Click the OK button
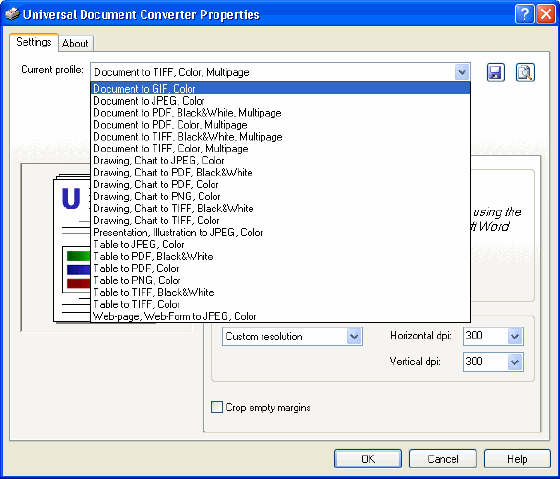560x479 pixels. (x=368, y=459)
